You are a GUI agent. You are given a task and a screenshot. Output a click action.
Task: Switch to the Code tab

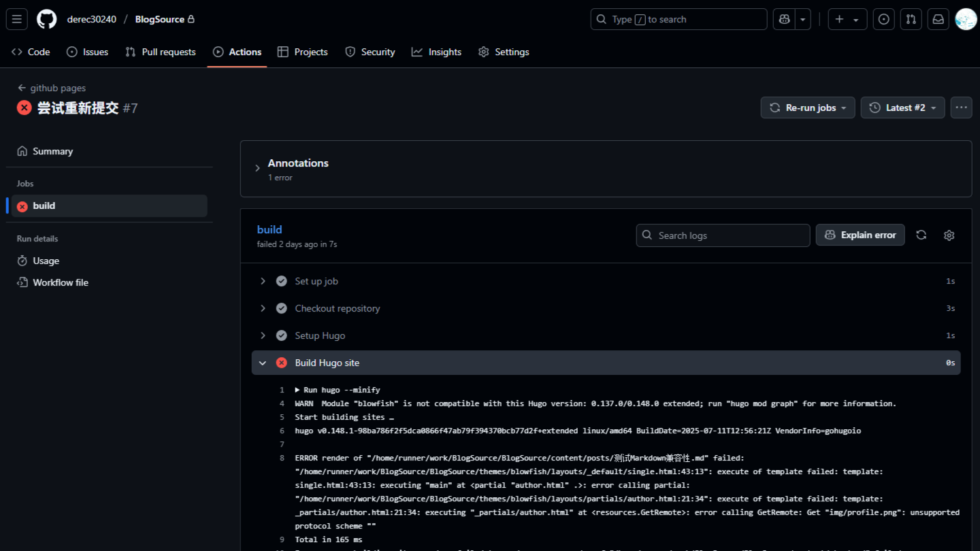tap(31, 52)
